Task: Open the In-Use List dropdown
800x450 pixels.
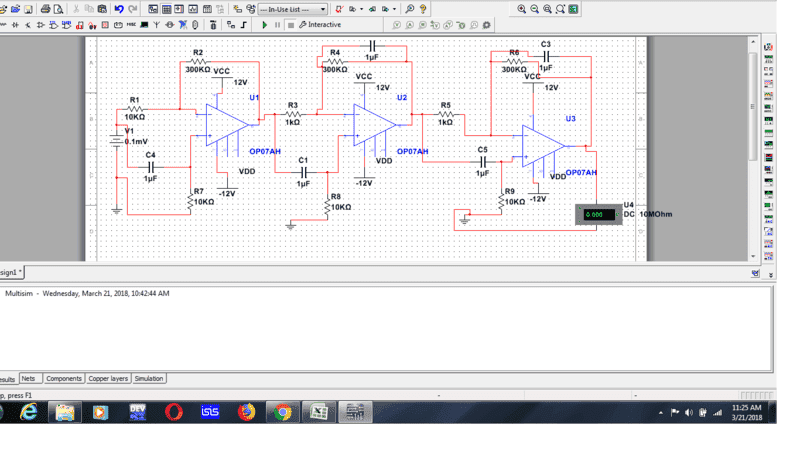Action: 292,9
